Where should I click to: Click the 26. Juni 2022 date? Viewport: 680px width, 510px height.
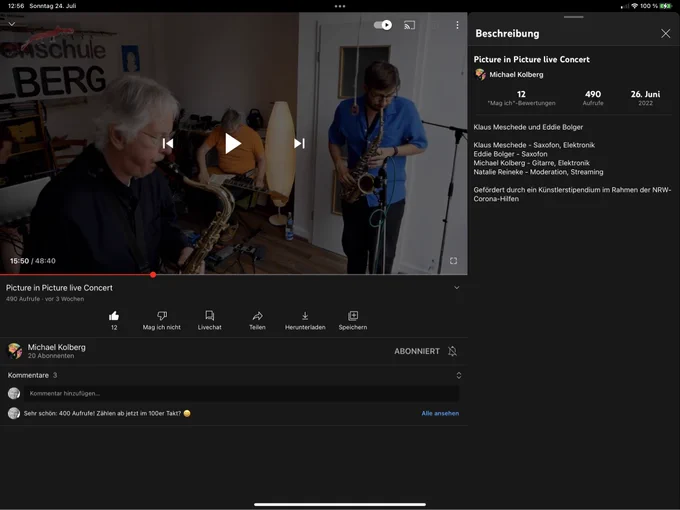[x=645, y=98]
